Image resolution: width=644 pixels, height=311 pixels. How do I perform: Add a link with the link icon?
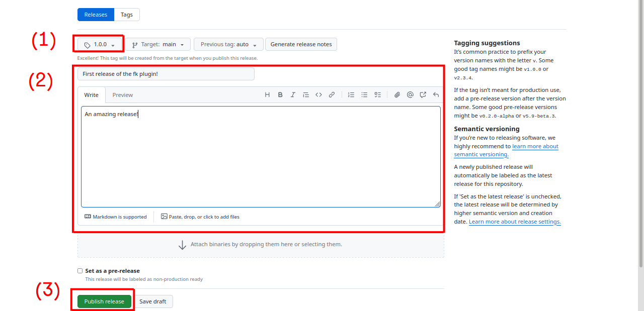click(332, 94)
